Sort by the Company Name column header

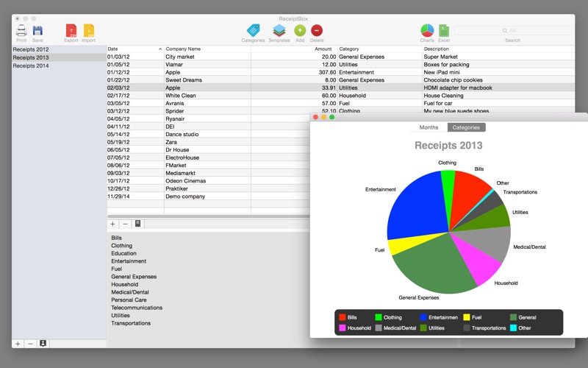[206, 49]
